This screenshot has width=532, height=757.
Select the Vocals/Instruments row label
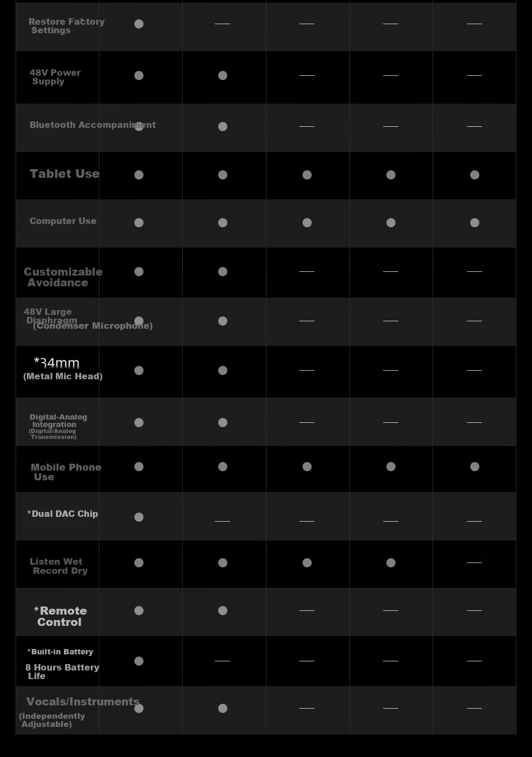coord(83,702)
